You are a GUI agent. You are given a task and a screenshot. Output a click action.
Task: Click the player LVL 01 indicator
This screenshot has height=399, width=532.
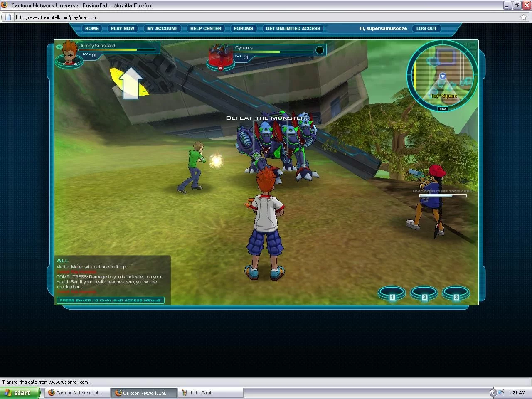tap(89, 55)
